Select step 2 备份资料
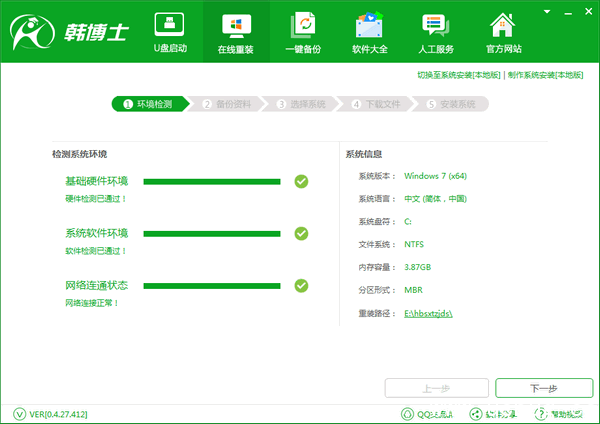 [x=227, y=104]
